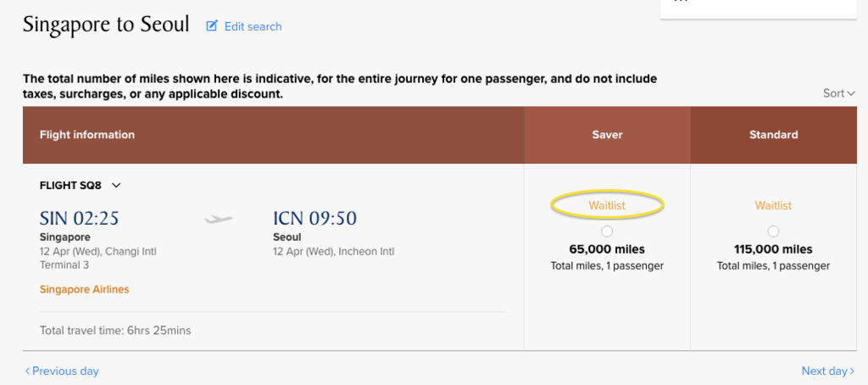Open the Singapore Airlines carrier link
Screen dimensions: 868x385
(84, 289)
